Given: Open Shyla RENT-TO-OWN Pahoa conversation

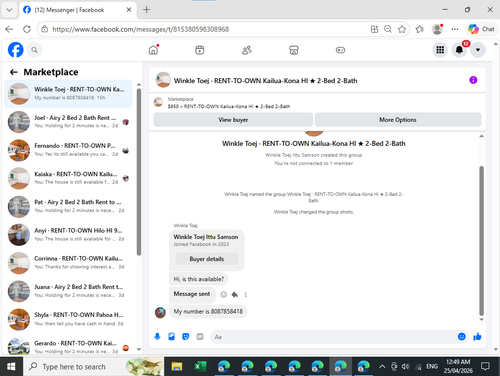Looking at the screenshot, I should coord(68,319).
